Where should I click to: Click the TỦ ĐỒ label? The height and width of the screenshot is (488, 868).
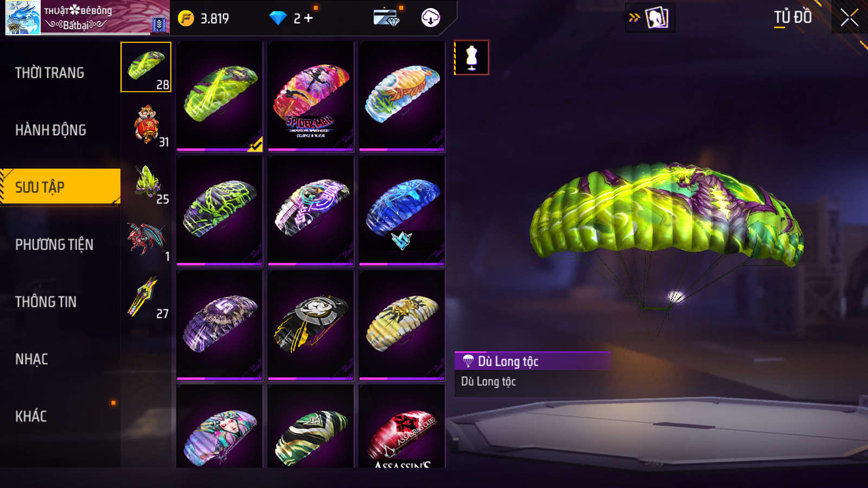(x=793, y=17)
